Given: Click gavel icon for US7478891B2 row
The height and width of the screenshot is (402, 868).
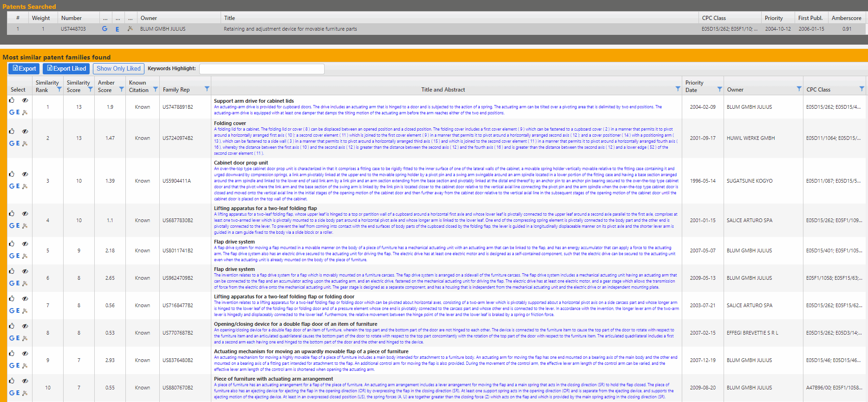Looking at the screenshot, I should [x=25, y=112].
